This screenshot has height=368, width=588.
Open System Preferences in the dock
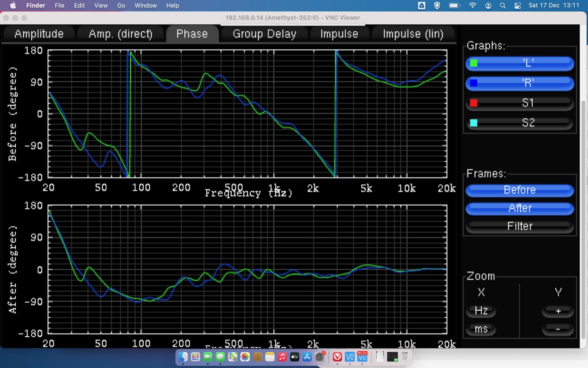click(320, 357)
